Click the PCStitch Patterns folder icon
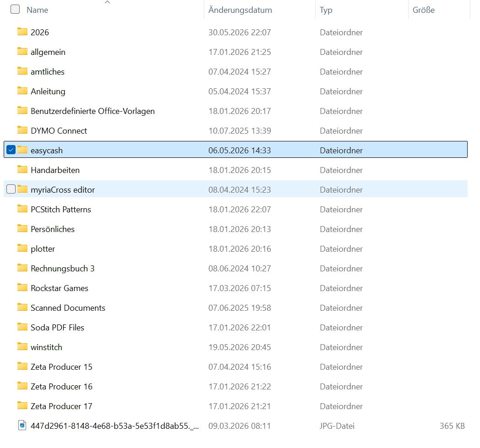 (x=22, y=209)
